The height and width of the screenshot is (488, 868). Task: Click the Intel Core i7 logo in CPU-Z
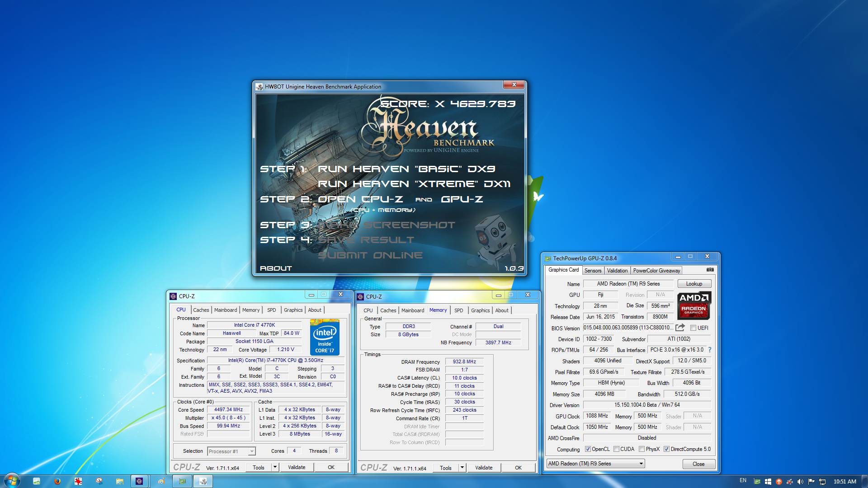pos(325,337)
